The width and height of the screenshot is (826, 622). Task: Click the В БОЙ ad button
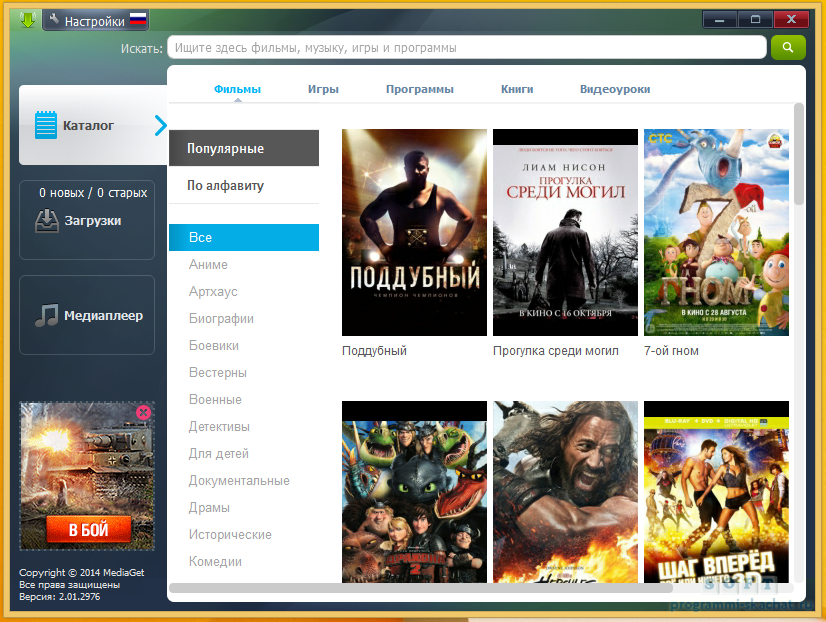tap(88, 529)
